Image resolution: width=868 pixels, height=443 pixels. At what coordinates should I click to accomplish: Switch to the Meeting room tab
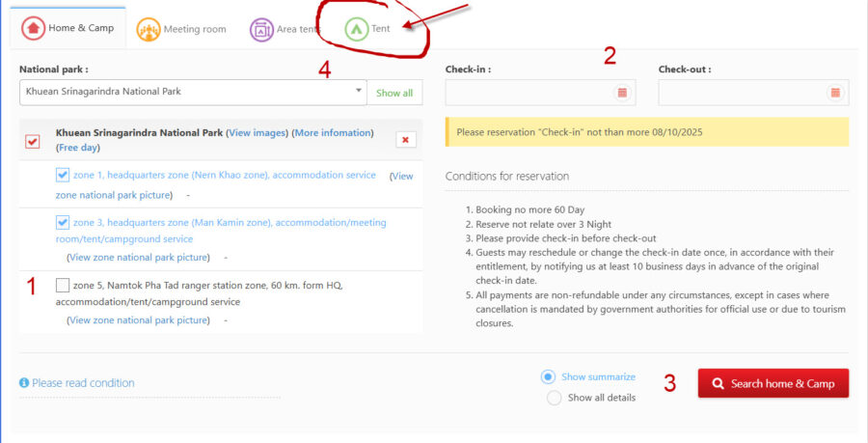(181, 29)
